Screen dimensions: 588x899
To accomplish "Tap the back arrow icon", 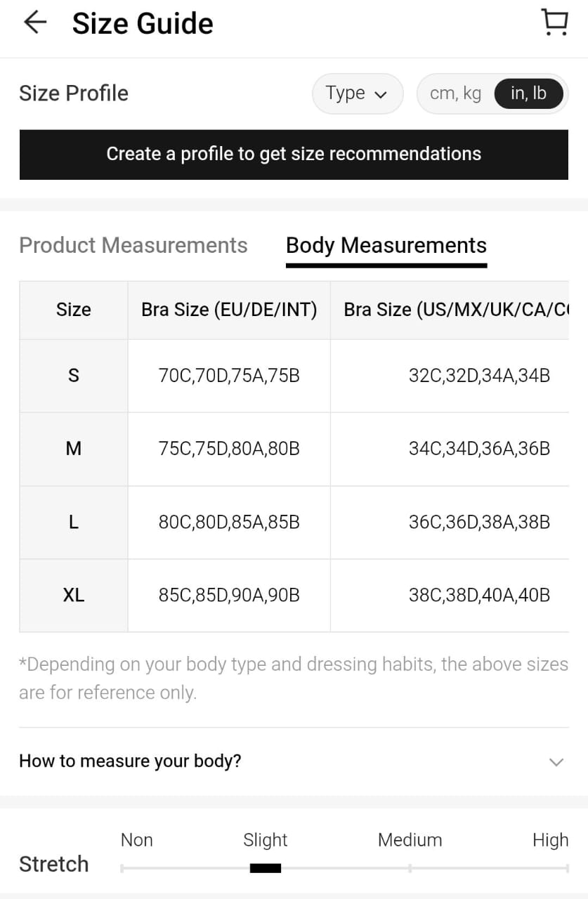I will 34,22.
